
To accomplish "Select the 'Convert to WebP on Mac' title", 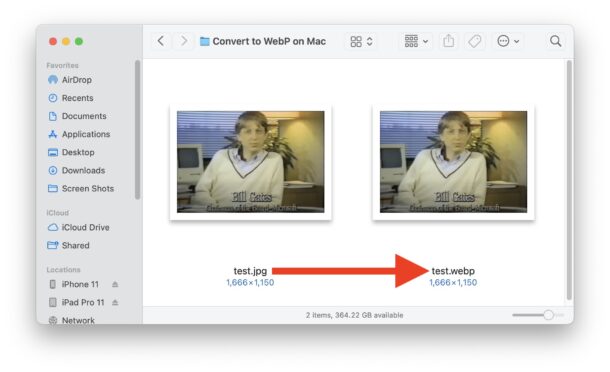I will [269, 41].
